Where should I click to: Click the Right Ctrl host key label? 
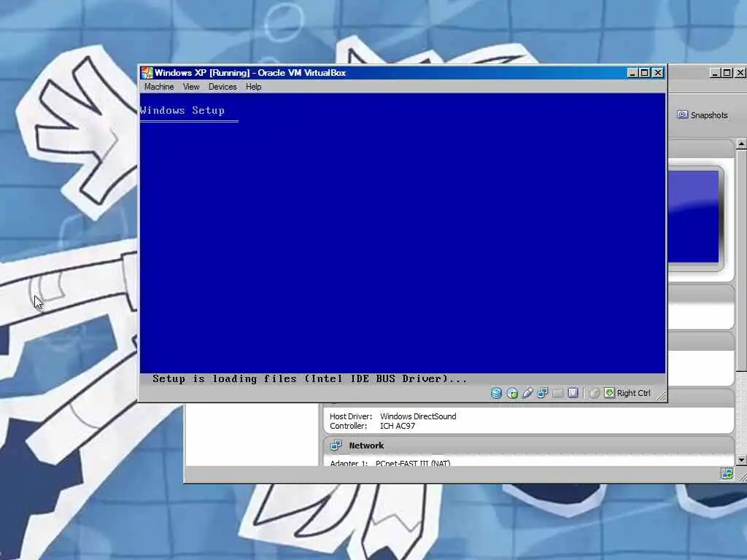634,393
